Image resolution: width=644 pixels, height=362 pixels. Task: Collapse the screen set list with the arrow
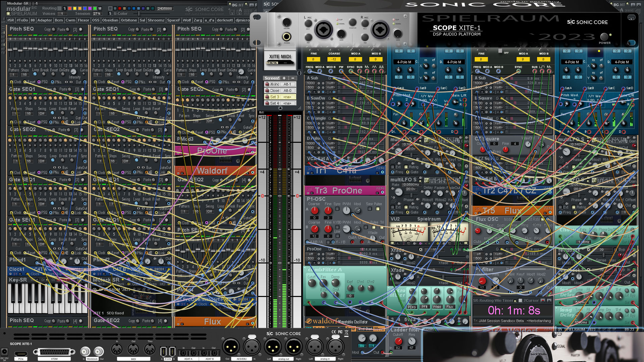point(280,108)
